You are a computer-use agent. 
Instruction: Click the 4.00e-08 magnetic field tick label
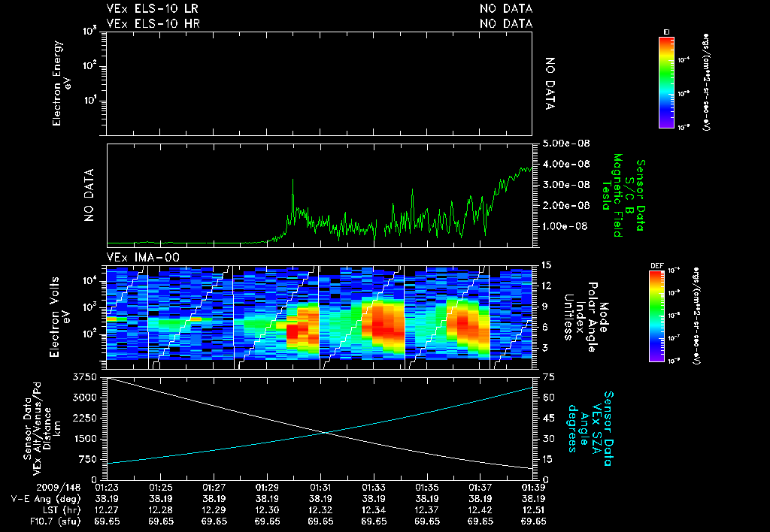(566, 164)
